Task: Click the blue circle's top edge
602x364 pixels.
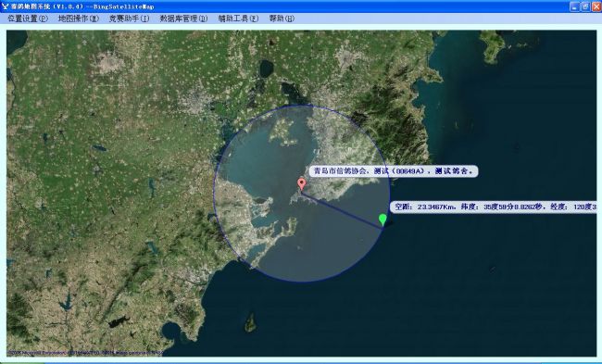Action: coord(302,106)
